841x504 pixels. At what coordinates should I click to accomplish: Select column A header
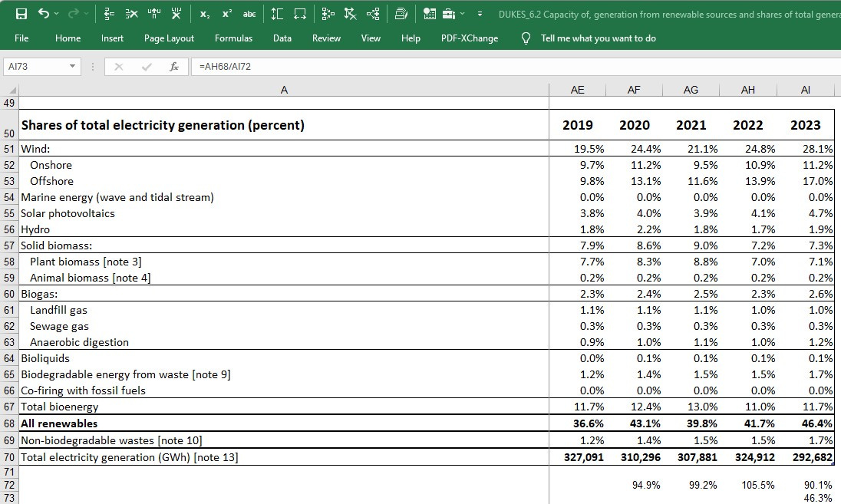point(284,90)
